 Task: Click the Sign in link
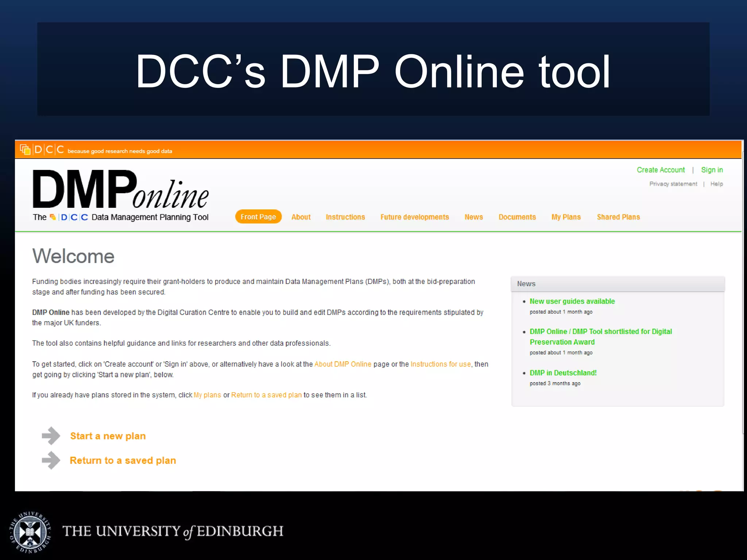point(712,170)
